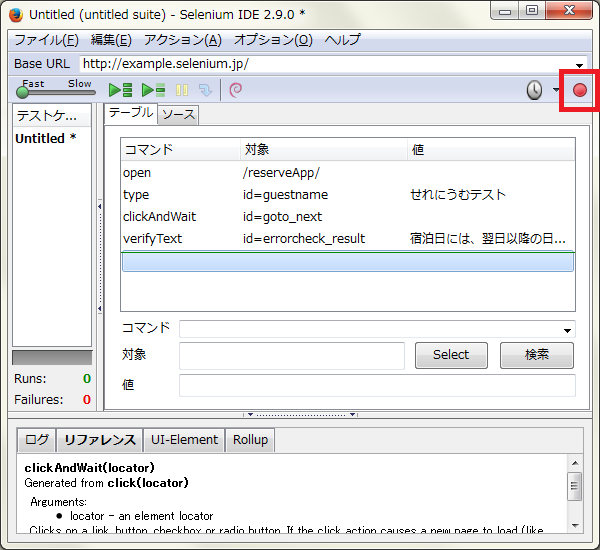Switch to the ログ tab

(37, 440)
